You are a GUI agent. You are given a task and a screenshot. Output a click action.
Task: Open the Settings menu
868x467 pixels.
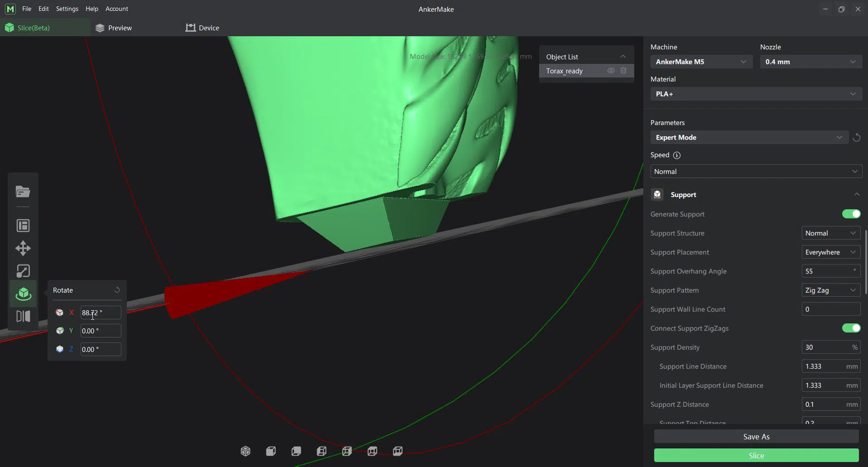coord(67,9)
